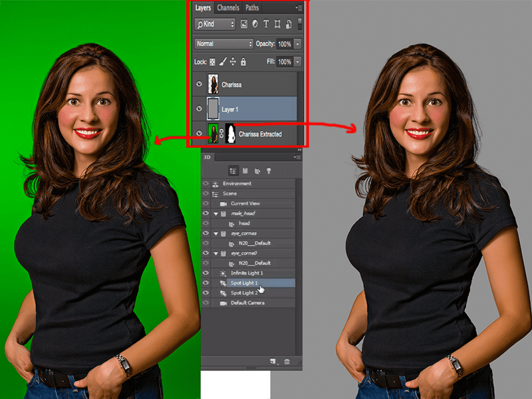Switch to the Channels tab

click(x=228, y=7)
